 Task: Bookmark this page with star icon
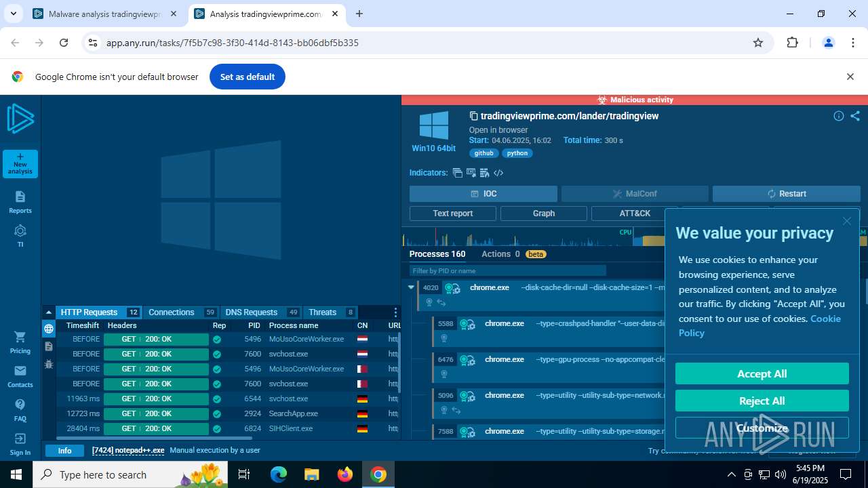758,43
